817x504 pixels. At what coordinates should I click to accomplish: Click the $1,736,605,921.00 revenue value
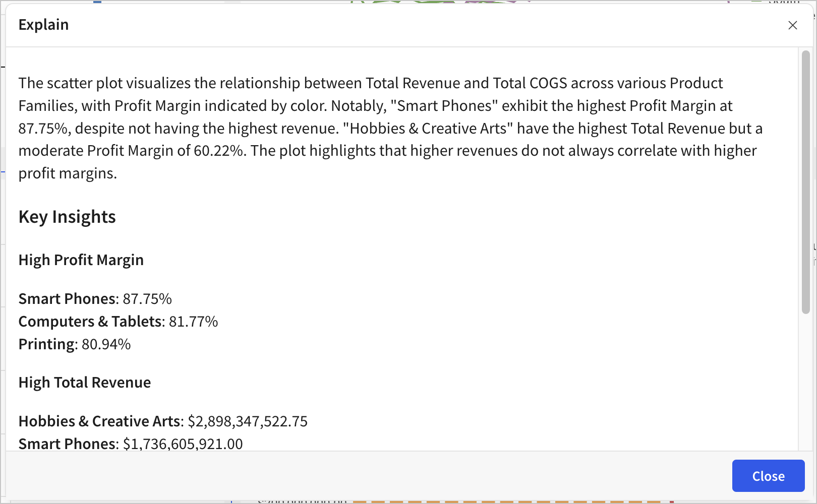click(183, 444)
